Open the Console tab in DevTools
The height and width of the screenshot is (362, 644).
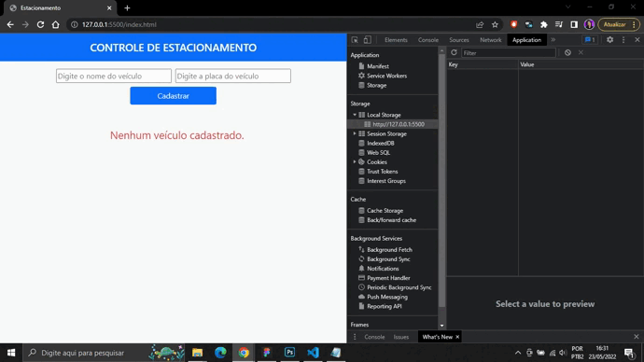coord(428,40)
